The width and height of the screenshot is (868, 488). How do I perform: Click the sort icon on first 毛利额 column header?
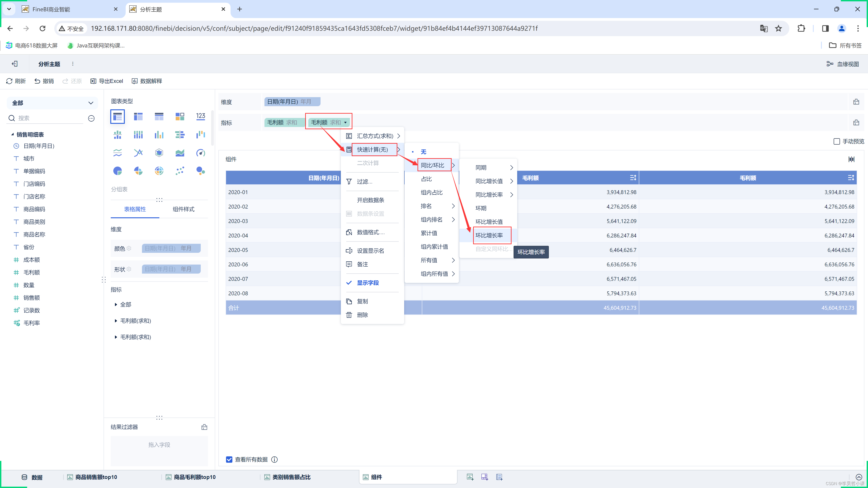tap(633, 178)
